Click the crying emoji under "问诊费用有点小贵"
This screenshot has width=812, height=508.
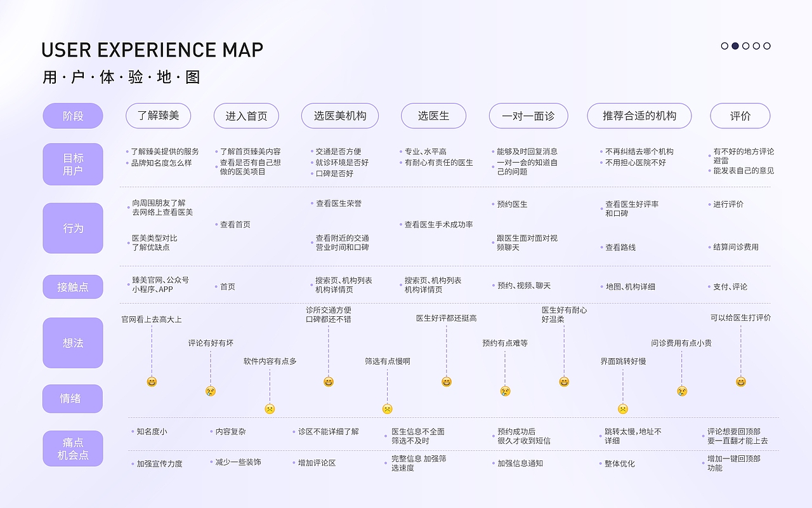point(681,392)
